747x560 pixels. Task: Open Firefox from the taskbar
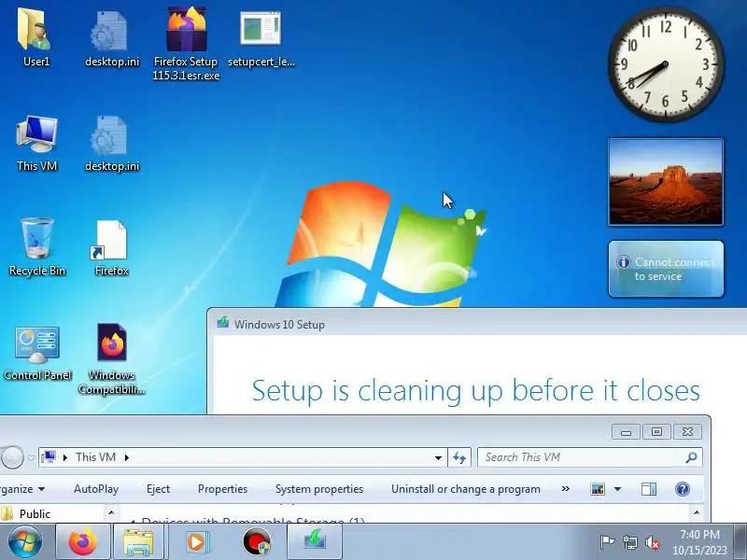click(83, 542)
